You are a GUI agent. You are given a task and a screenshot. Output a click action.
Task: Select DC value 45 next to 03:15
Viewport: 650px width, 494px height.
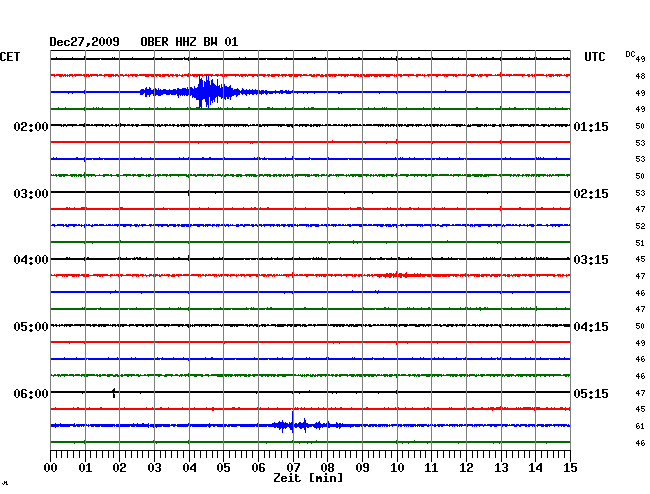pyautogui.click(x=640, y=259)
